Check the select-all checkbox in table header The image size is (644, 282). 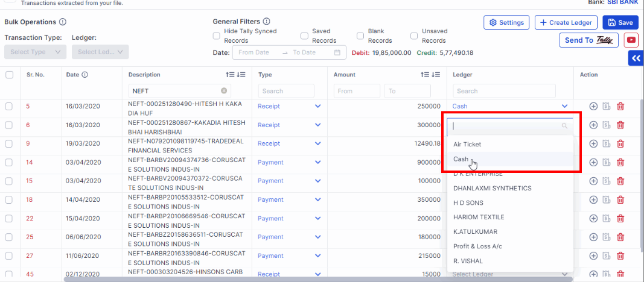pos(9,75)
